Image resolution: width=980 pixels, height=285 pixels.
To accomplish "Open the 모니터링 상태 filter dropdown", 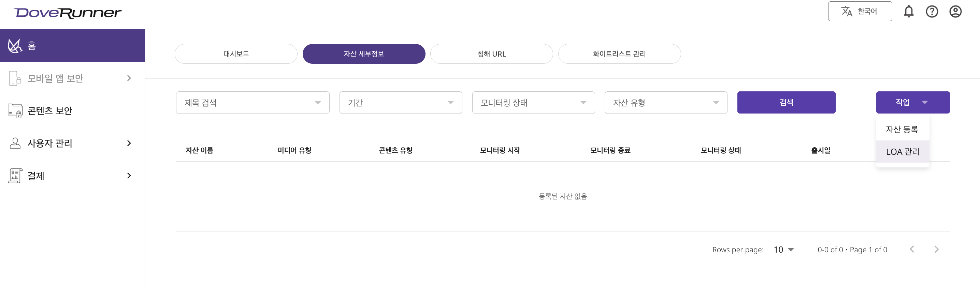I will click(x=533, y=103).
